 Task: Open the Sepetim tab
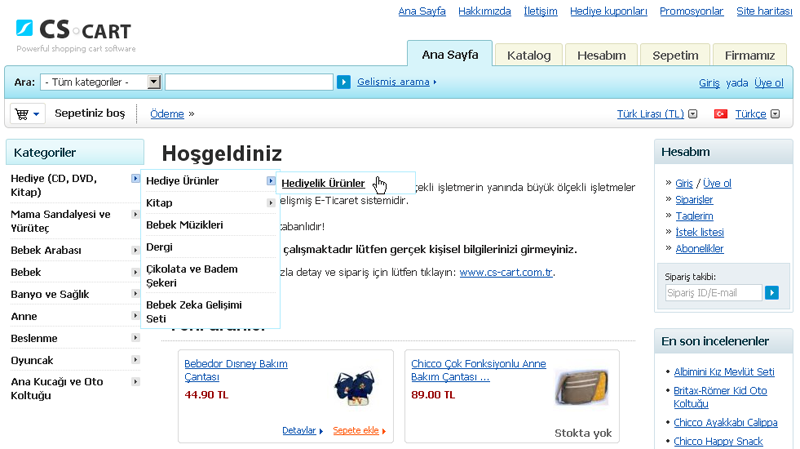[x=675, y=55]
